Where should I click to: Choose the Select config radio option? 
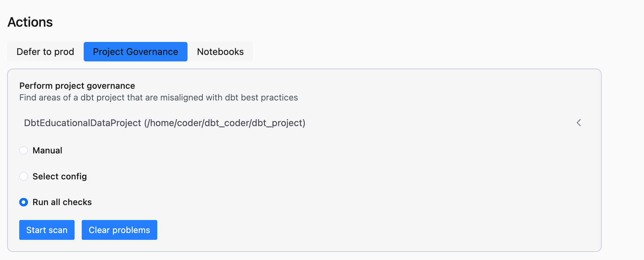pyautogui.click(x=24, y=176)
